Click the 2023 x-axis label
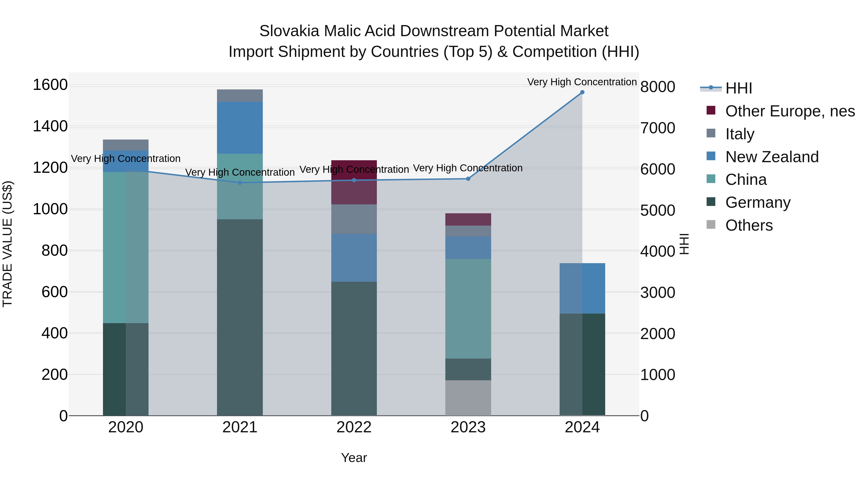The height and width of the screenshot is (488, 868). (x=468, y=427)
